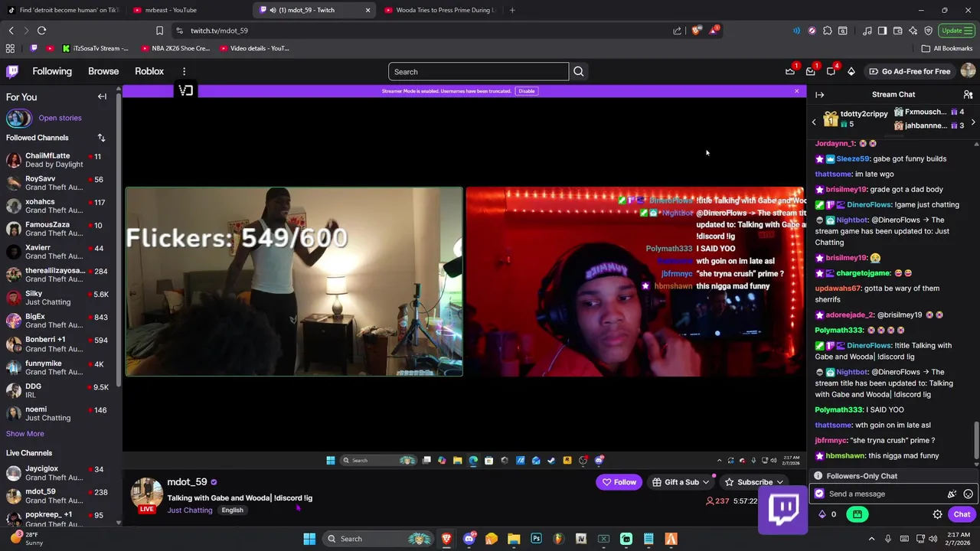
Task: Open the notifications inbox icon
Action: (810, 71)
